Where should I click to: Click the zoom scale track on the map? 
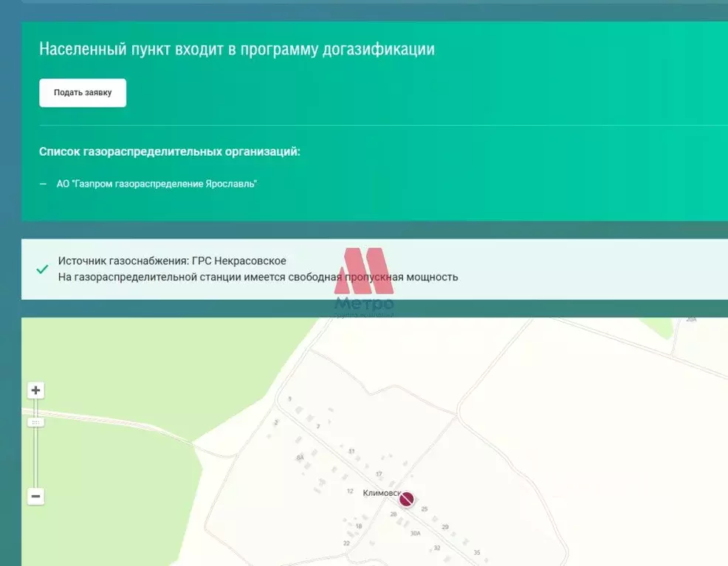[x=35, y=458]
